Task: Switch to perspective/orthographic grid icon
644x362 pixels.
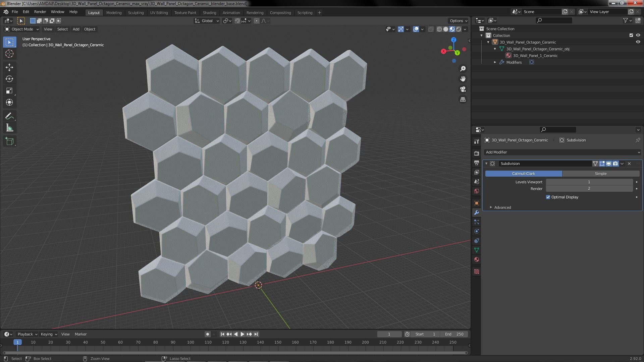Action: (463, 100)
